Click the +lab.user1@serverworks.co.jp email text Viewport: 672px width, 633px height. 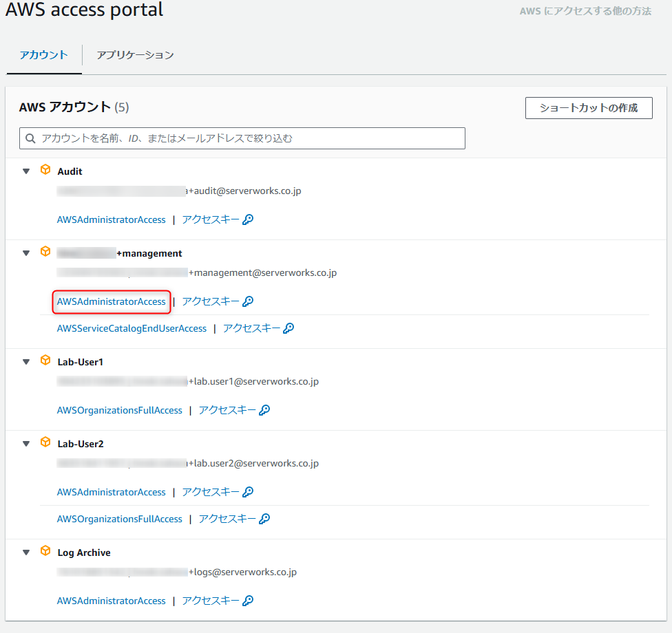(x=253, y=382)
